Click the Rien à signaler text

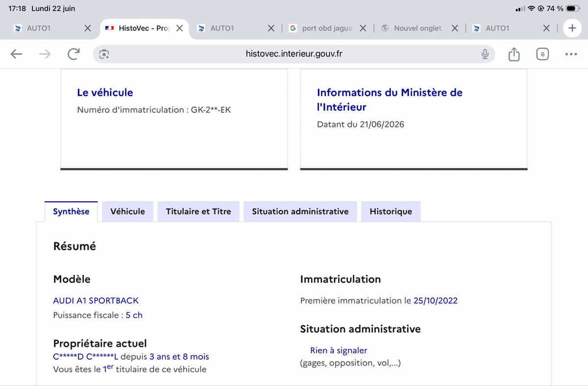click(339, 351)
